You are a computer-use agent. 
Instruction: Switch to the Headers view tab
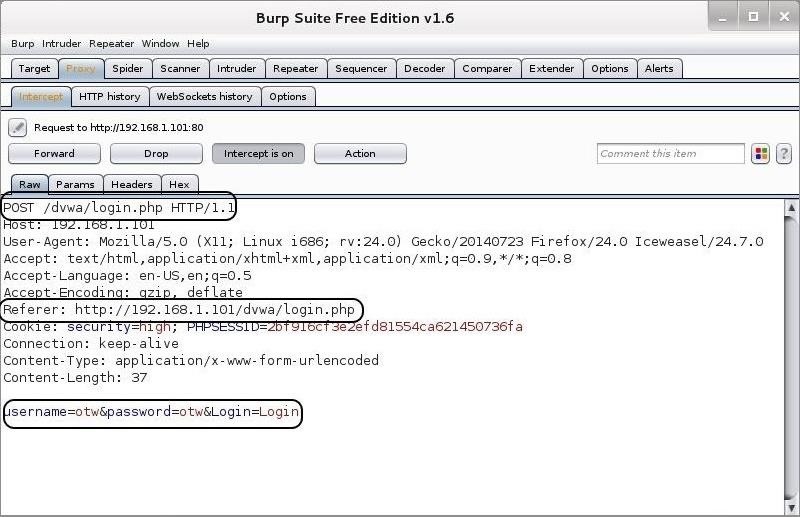click(x=132, y=184)
